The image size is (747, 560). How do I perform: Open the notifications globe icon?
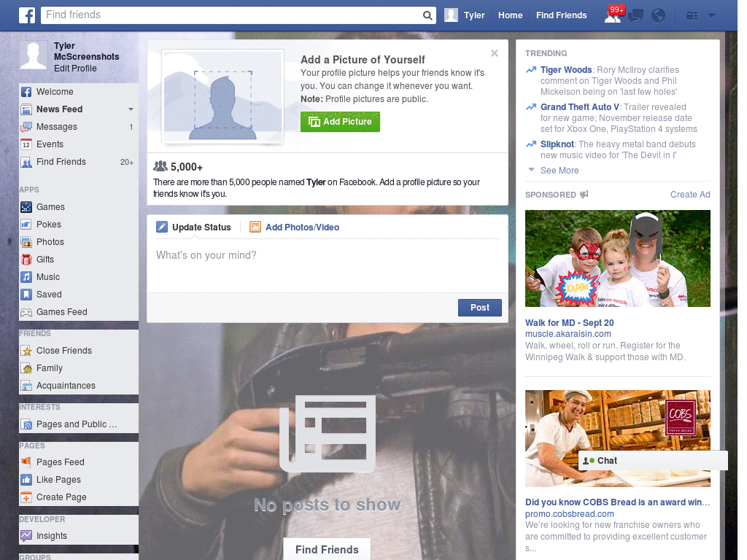pyautogui.click(x=659, y=16)
